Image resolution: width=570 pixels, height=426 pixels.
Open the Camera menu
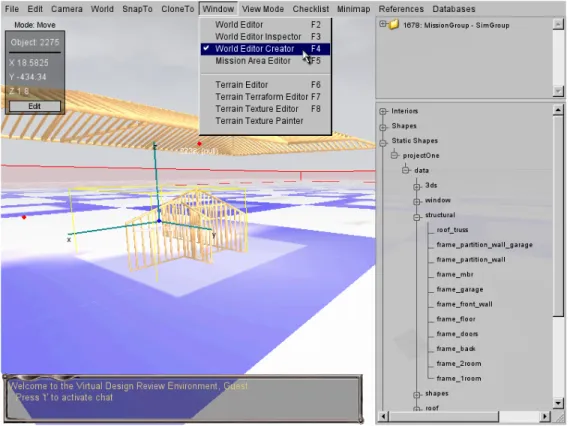67,9
